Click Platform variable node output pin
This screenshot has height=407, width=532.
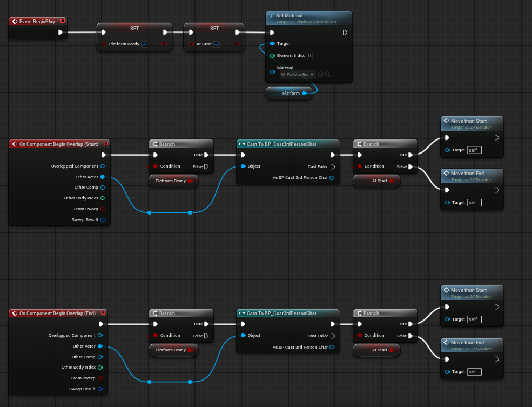click(x=304, y=94)
